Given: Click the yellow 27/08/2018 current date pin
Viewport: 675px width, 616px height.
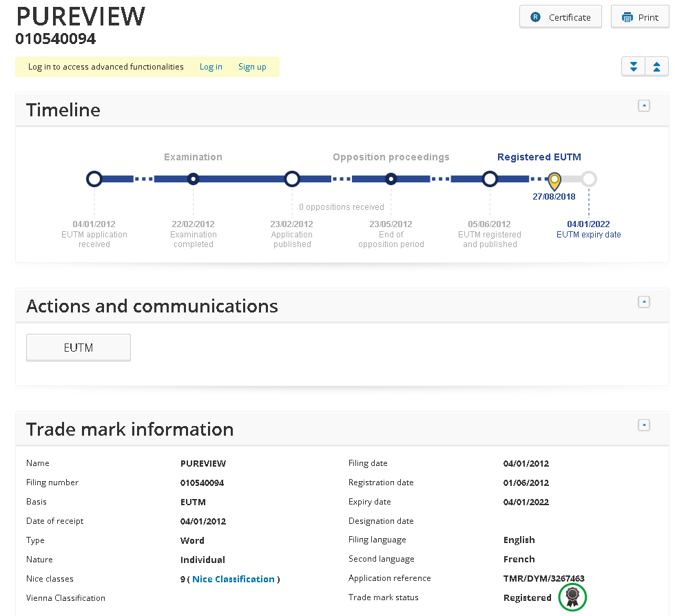Looking at the screenshot, I should coord(554,181).
